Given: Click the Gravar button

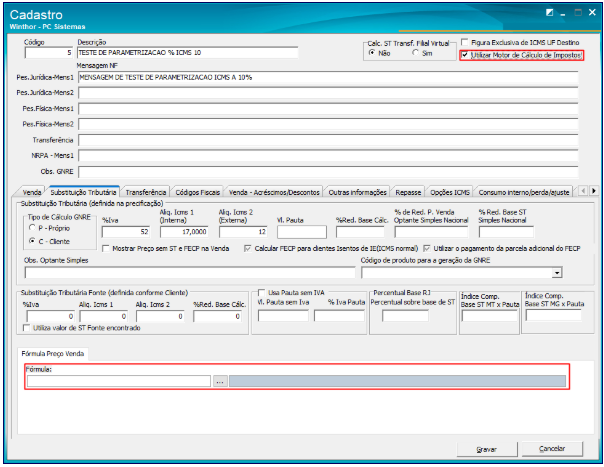Looking at the screenshot, I should point(487,449).
